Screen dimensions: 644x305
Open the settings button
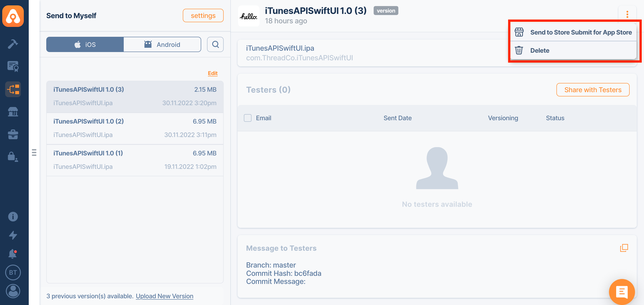pyautogui.click(x=203, y=15)
